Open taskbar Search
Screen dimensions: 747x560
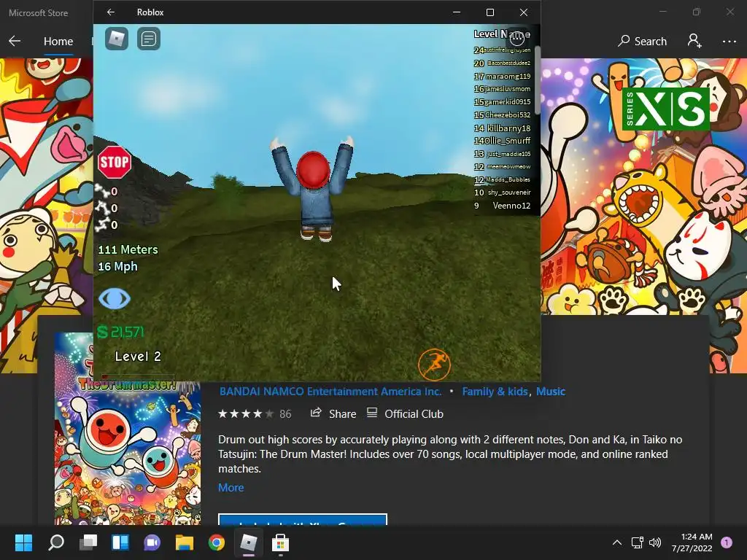click(x=56, y=542)
